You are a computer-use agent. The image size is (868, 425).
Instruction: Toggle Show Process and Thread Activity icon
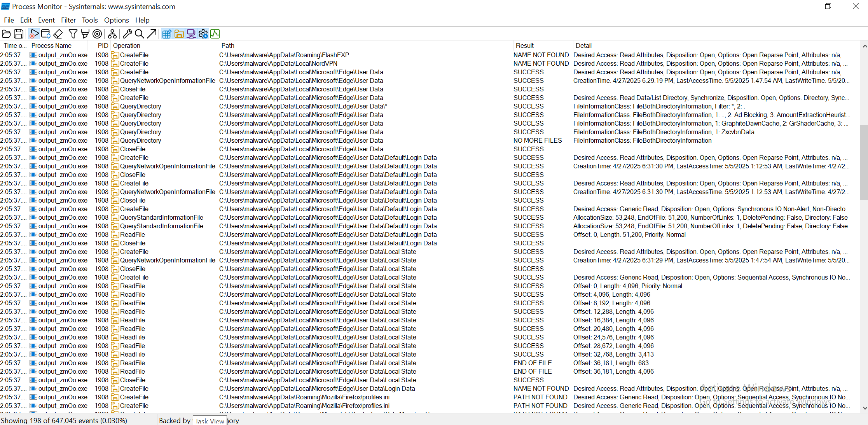click(x=203, y=34)
